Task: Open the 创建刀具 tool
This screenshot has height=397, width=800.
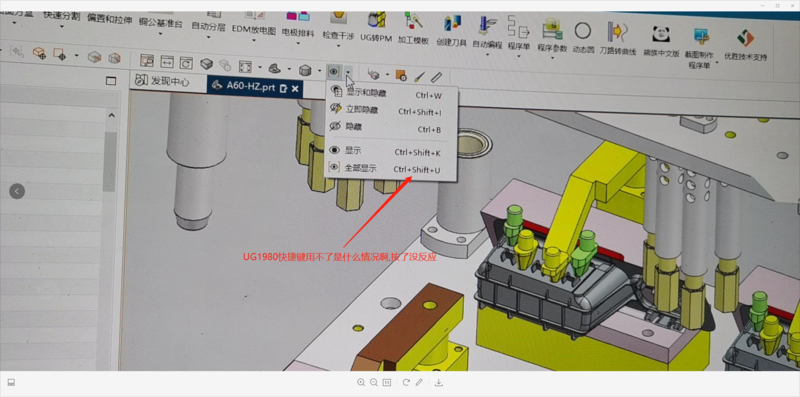Action: [x=452, y=25]
